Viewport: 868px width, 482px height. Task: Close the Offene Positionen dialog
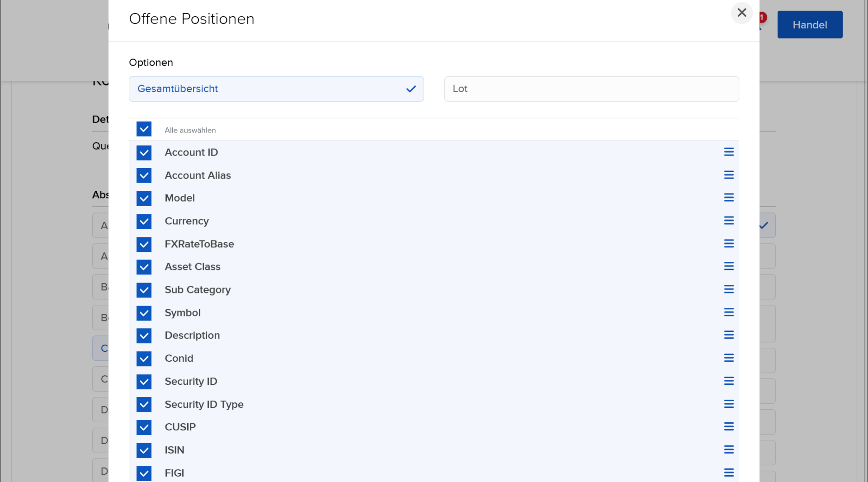(741, 13)
